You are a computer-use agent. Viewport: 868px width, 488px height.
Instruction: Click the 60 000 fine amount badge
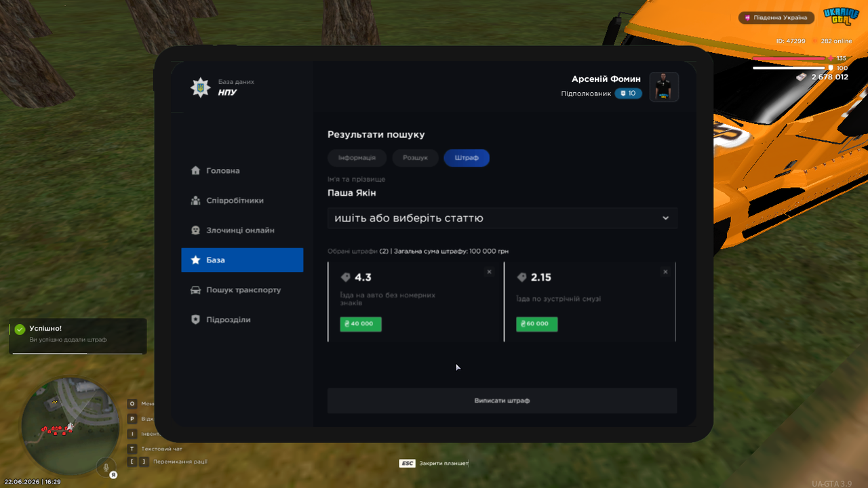click(537, 324)
